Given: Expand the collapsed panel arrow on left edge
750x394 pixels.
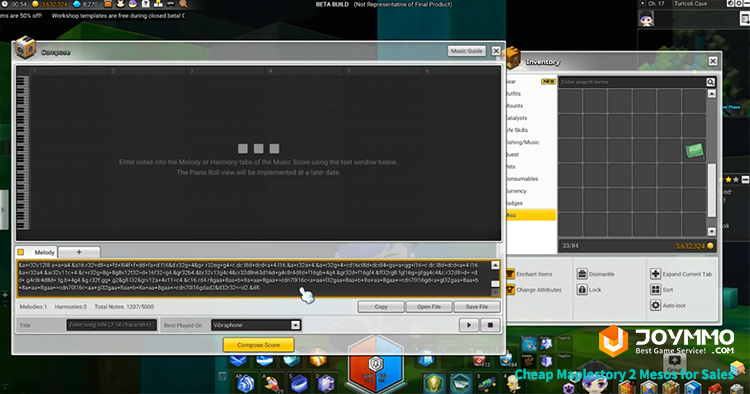Looking at the screenshot, I should [3, 209].
